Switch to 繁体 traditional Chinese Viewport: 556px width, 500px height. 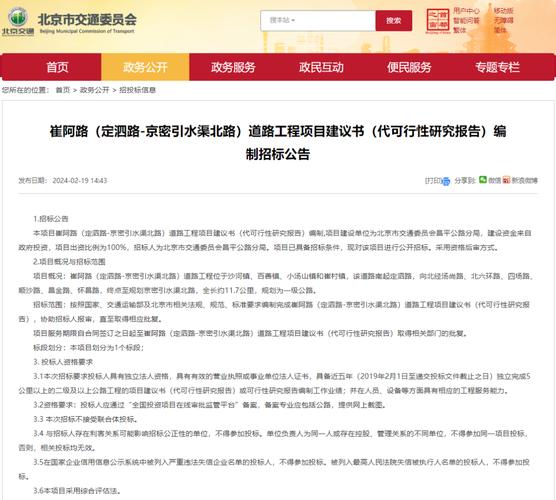(460, 30)
